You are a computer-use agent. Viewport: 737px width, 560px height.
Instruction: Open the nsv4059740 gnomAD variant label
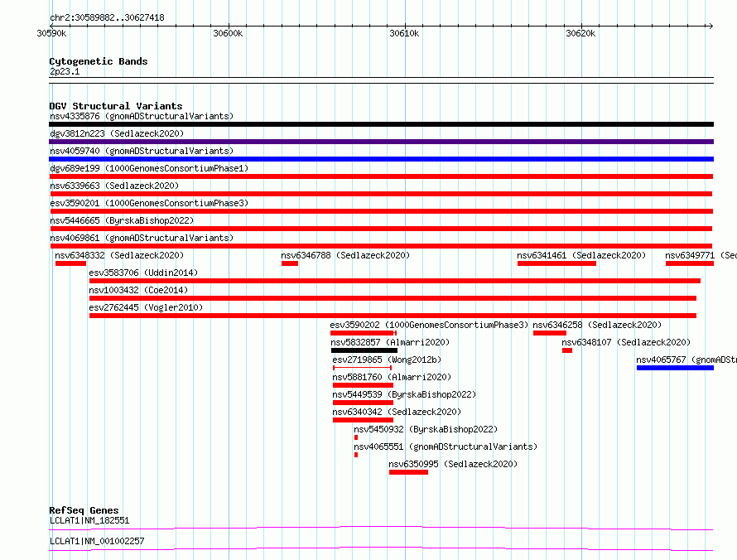(142, 151)
